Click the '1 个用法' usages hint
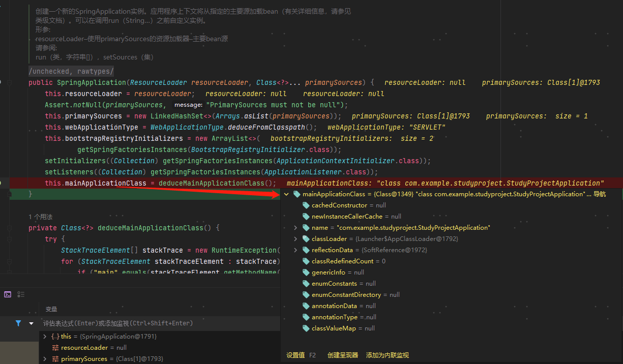The width and height of the screenshot is (623, 364). click(41, 217)
